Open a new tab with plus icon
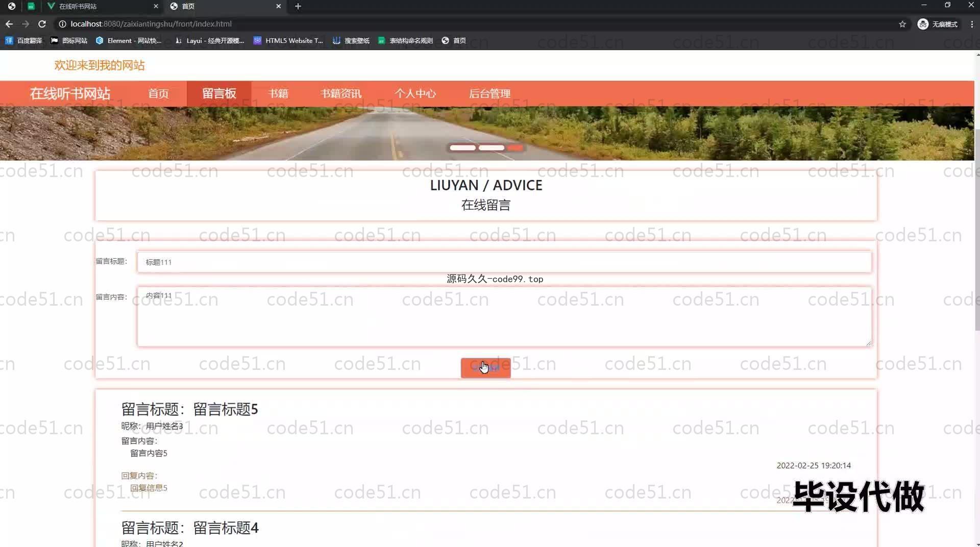 click(x=298, y=6)
